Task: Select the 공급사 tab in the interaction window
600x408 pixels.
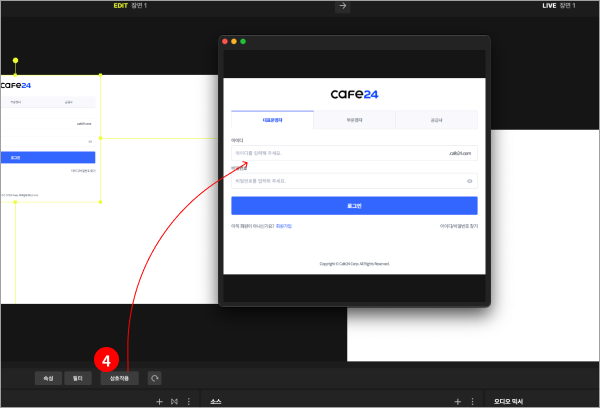Action: tap(436, 120)
